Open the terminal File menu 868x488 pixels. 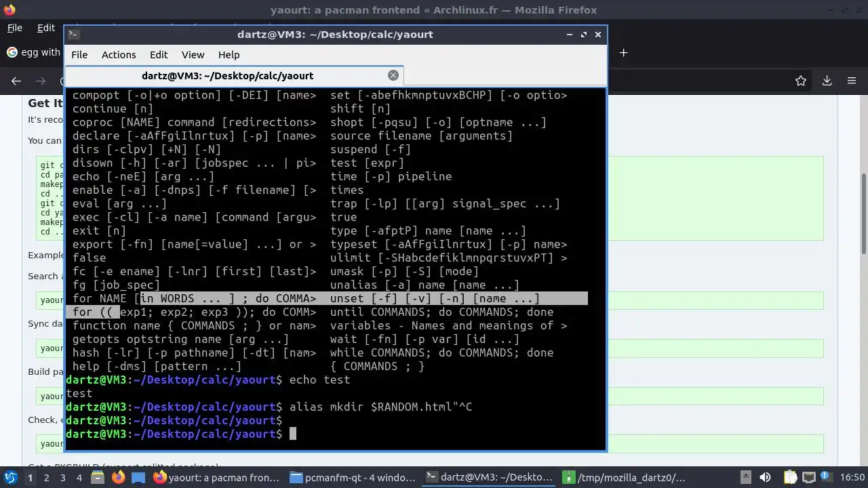click(x=79, y=54)
